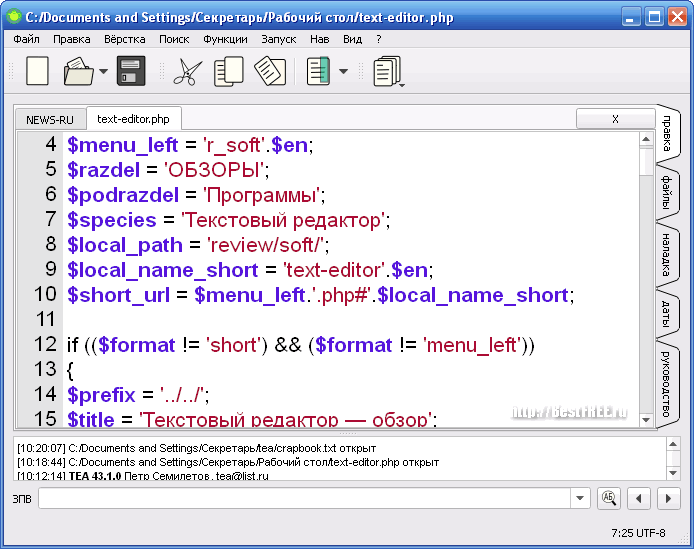This screenshot has height=549, width=694.
Task: Open the Вёрстка menu
Action: (125, 39)
